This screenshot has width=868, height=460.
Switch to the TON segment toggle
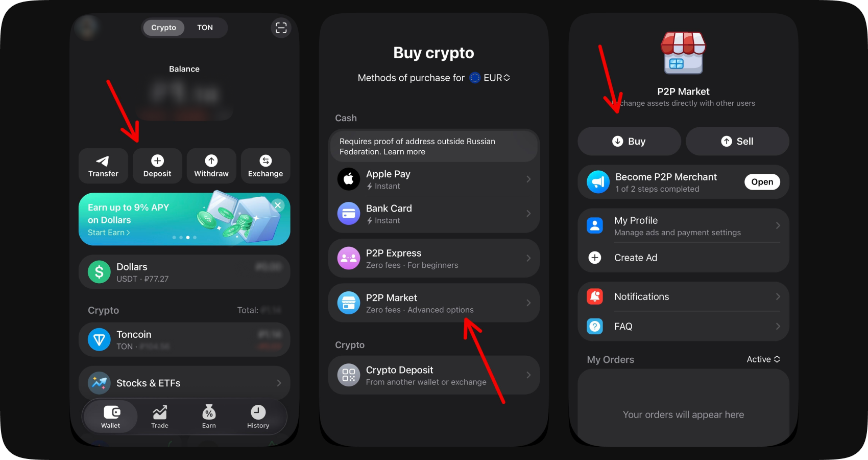[x=205, y=28]
